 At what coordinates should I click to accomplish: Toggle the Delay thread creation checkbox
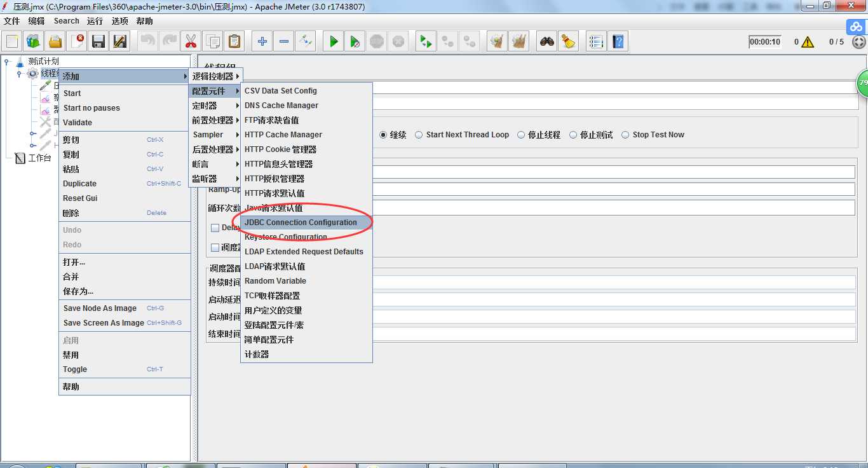(215, 228)
